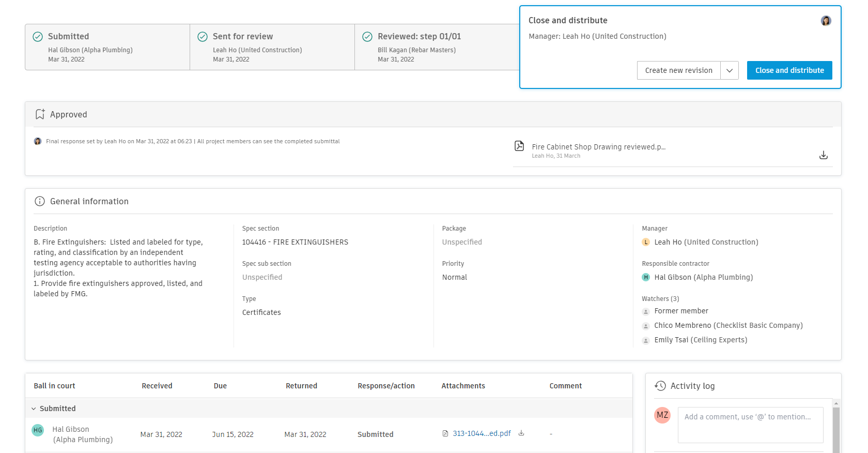Image resolution: width=868 pixels, height=453 pixels.
Task: Download the Fire Cabinet Shop Drawing file
Action: tap(824, 155)
